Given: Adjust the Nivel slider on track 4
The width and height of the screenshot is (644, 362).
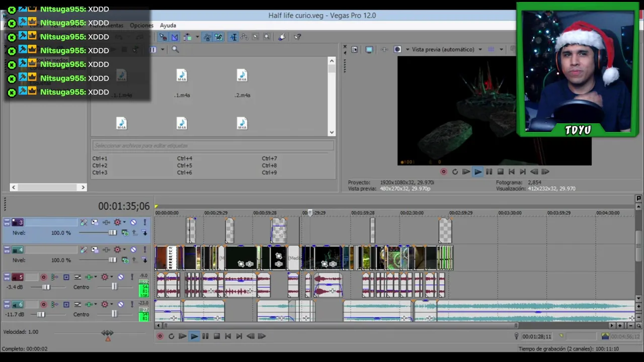Looking at the screenshot, I should click(x=112, y=260).
